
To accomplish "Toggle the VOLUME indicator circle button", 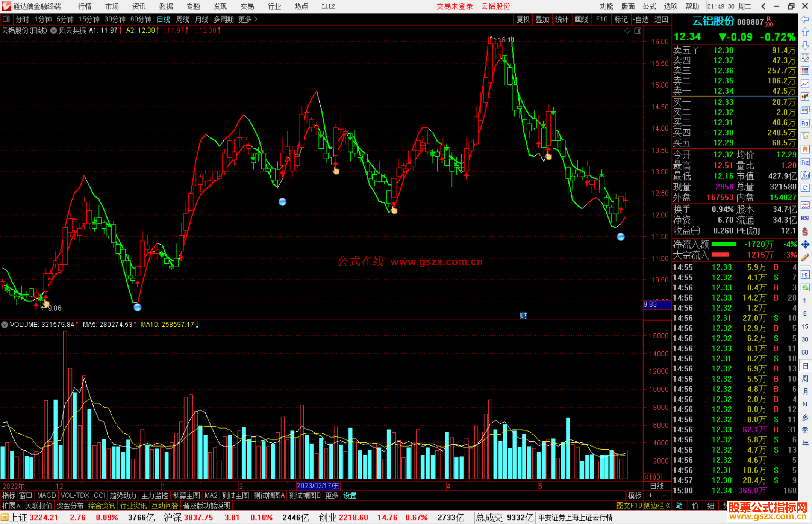I will (5, 325).
